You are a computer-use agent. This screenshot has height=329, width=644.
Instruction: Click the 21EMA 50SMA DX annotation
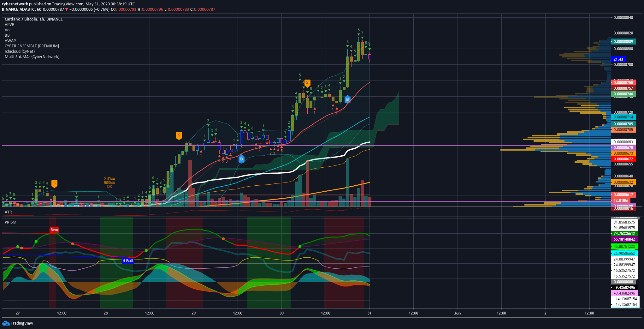click(109, 183)
